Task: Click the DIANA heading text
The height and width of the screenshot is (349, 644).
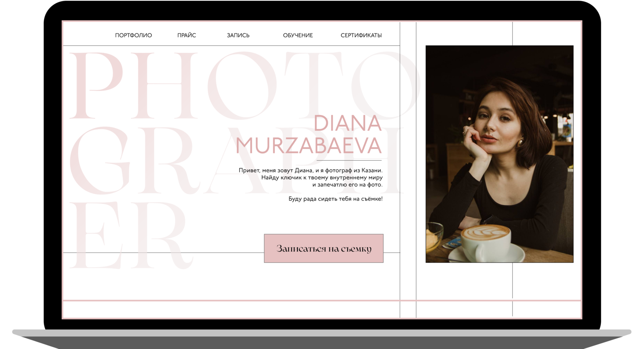Action: click(x=347, y=123)
